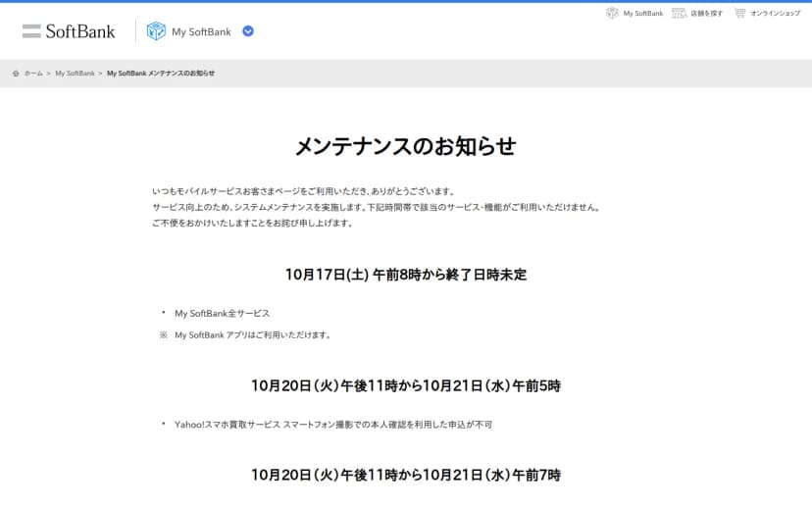Expand the blue dropdown arrow next to My SoftBank
Screen dimensions: 812x508
tap(248, 31)
